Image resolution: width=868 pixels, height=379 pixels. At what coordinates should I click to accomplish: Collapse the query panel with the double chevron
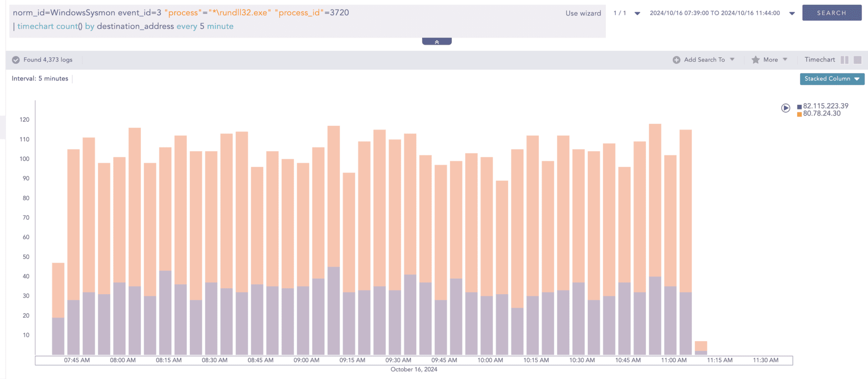[437, 42]
